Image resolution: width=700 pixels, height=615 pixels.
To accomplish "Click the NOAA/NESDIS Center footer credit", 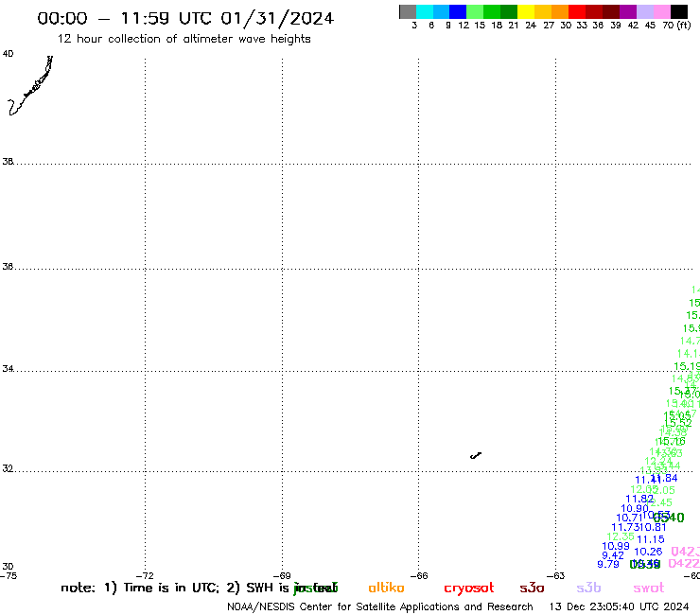I will tap(380, 607).
